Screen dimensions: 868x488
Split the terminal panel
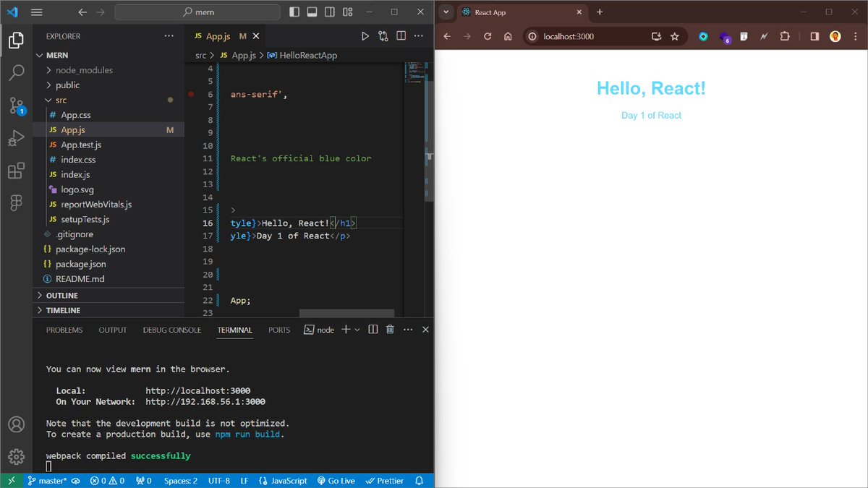click(x=373, y=330)
